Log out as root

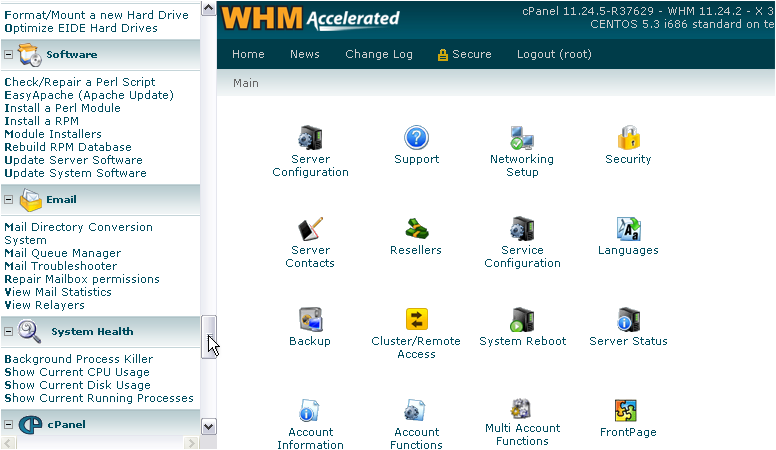[x=554, y=54]
